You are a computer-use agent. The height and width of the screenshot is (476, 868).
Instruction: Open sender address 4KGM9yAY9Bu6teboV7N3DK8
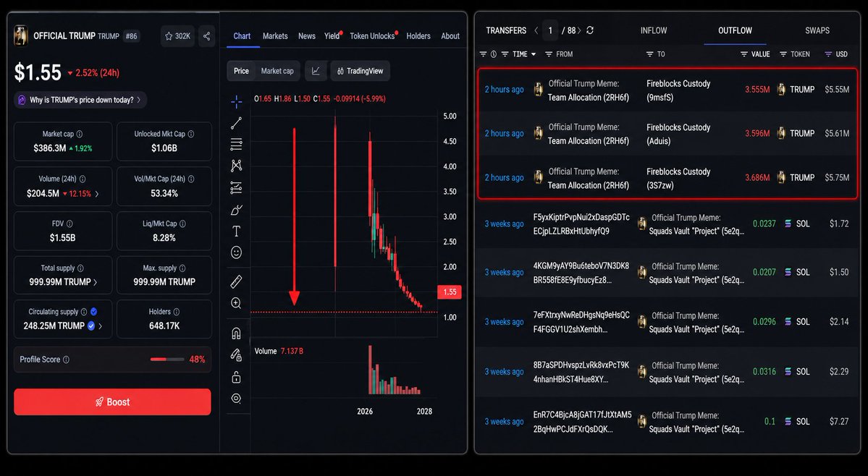tap(581, 273)
